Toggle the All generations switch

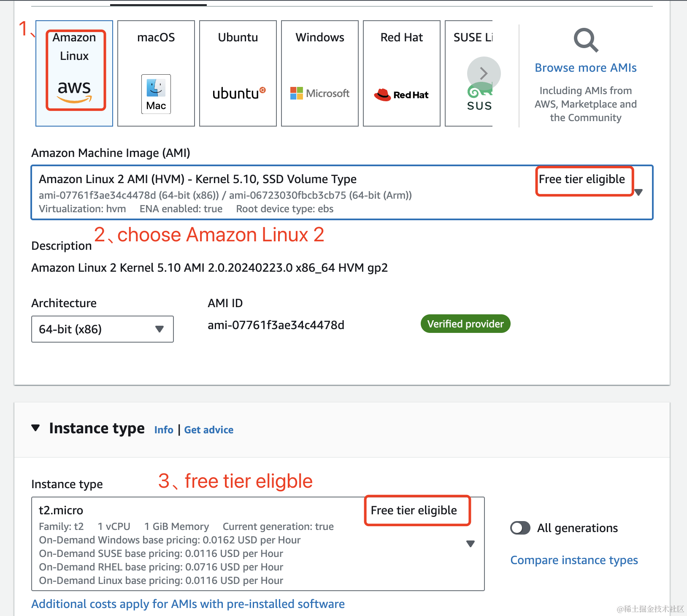click(520, 528)
